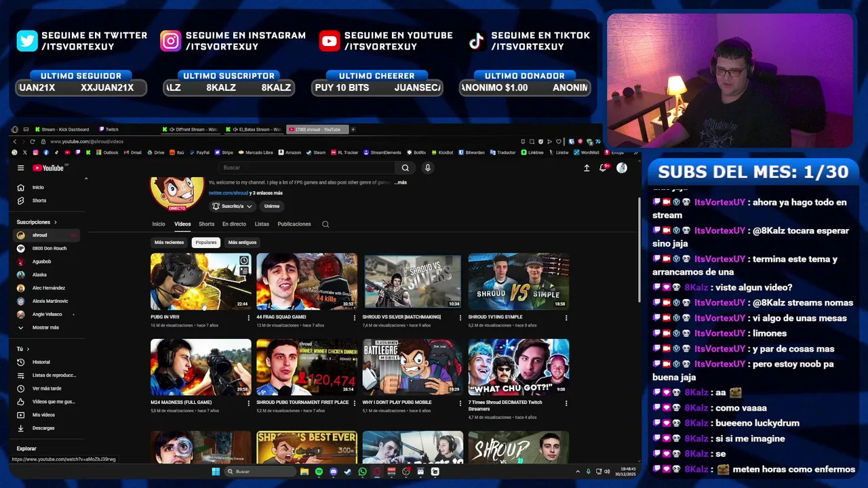Screen dimensions: 868x488
Task: Select the Más antiguos filter chip
Action: tap(242, 243)
